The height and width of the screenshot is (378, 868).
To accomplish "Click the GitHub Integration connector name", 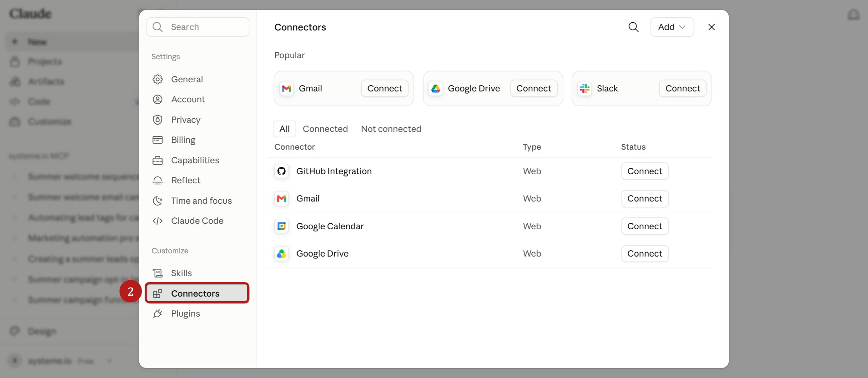I will coord(334,171).
